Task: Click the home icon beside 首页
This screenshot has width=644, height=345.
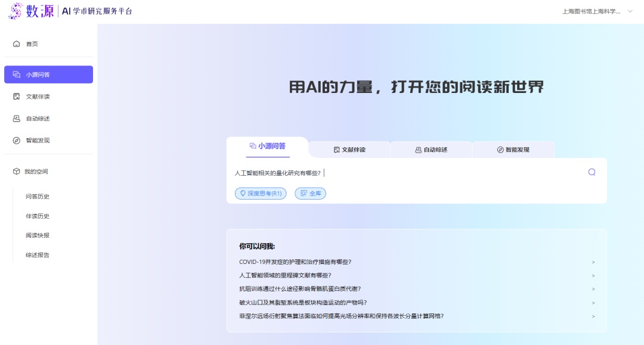Action: [17, 44]
